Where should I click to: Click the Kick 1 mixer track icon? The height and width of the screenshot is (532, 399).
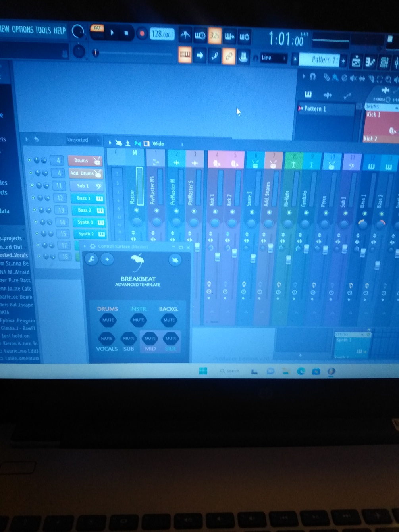tap(216, 163)
